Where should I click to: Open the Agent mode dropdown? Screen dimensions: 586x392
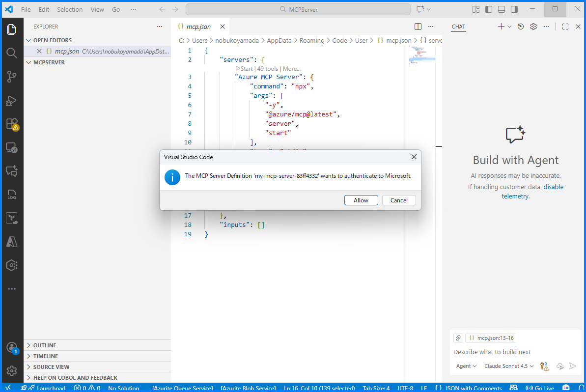[466, 366]
